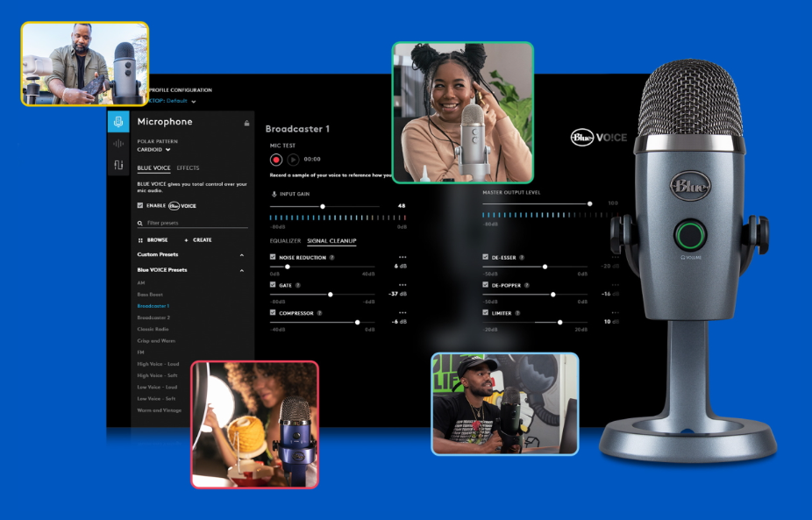Open Limiter help question mark
This screenshot has width=812, height=520.
517,313
